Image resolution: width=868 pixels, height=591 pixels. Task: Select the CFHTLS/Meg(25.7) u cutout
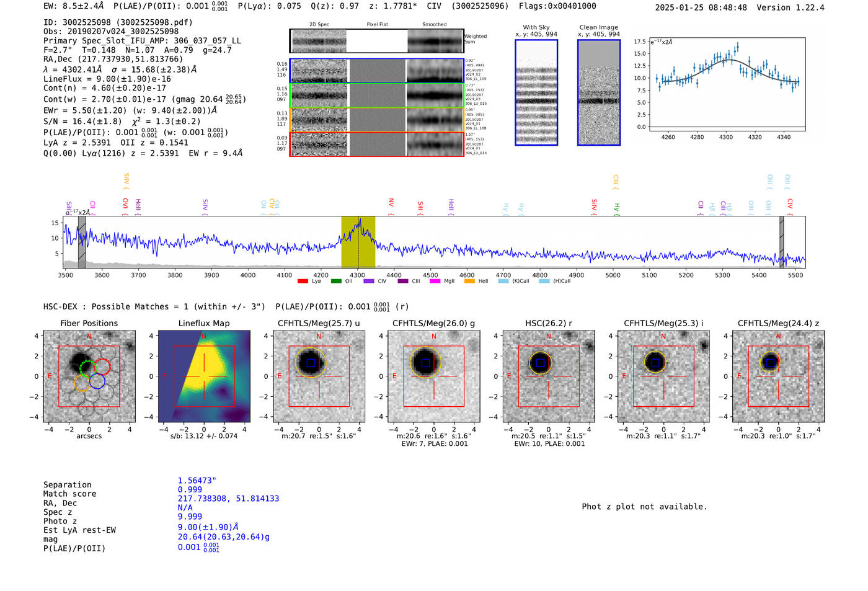319,376
